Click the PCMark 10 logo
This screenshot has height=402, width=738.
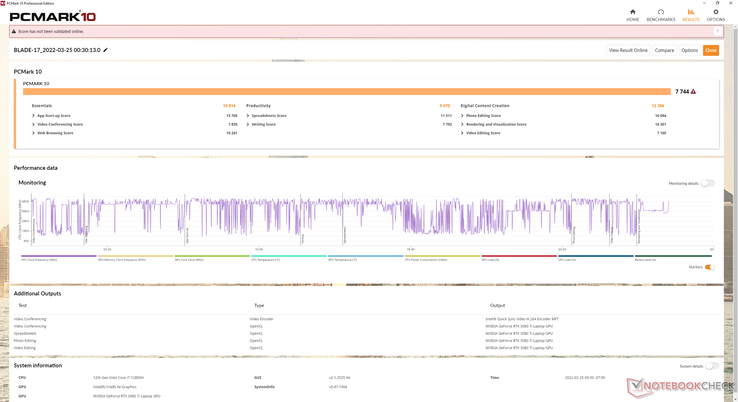click(x=53, y=16)
